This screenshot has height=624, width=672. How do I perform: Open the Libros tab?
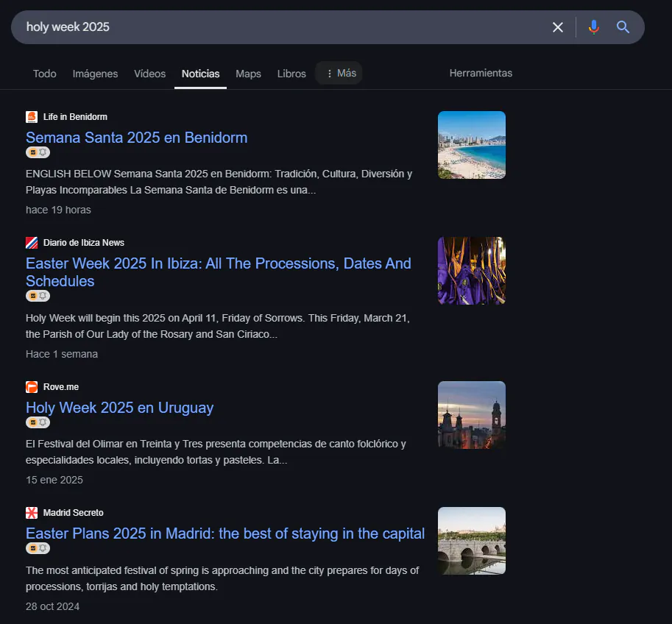tap(291, 74)
